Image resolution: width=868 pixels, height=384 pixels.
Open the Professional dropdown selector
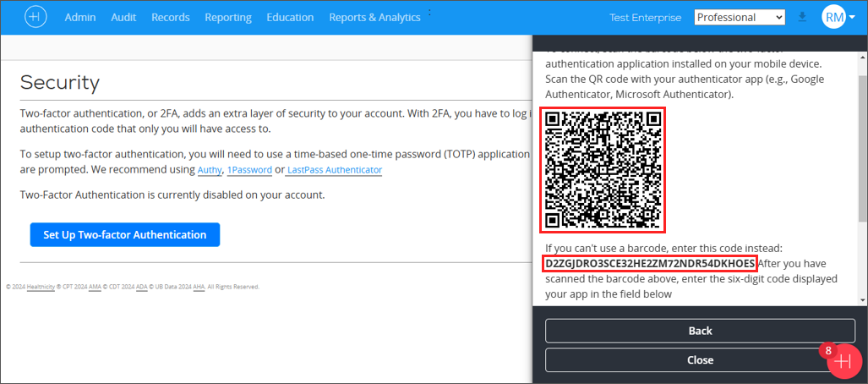point(740,17)
